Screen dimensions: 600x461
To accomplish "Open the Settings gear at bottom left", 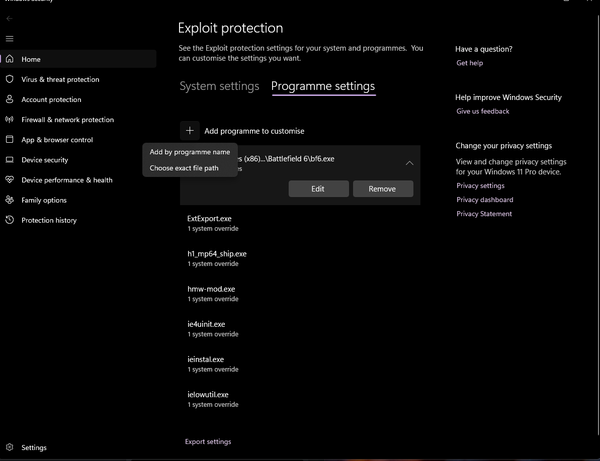I will (x=10, y=447).
